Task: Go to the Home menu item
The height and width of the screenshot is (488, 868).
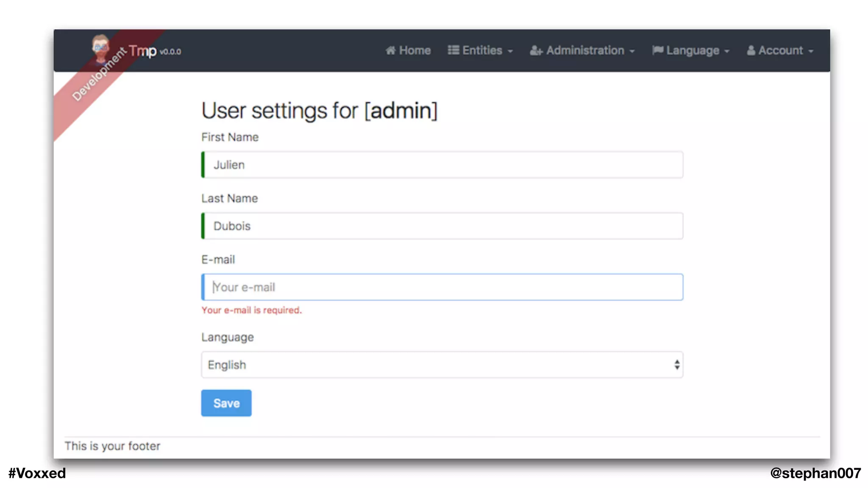Action: (415, 50)
